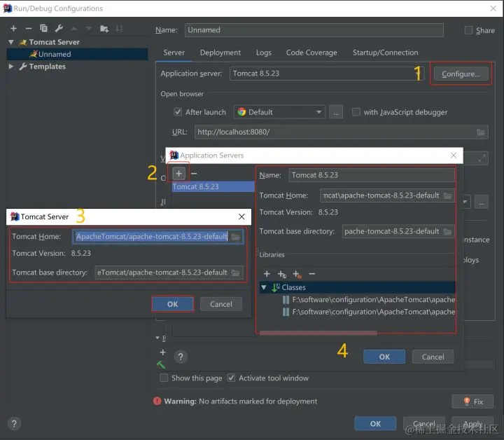Select Unnamed configuration in tree
504x440 pixels.
(77, 54)
